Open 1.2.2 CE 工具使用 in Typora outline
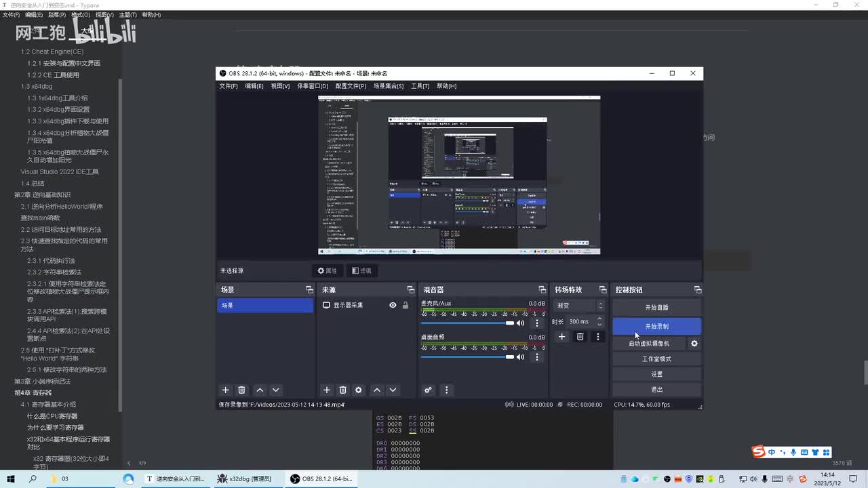 click(x=53, y=75)
